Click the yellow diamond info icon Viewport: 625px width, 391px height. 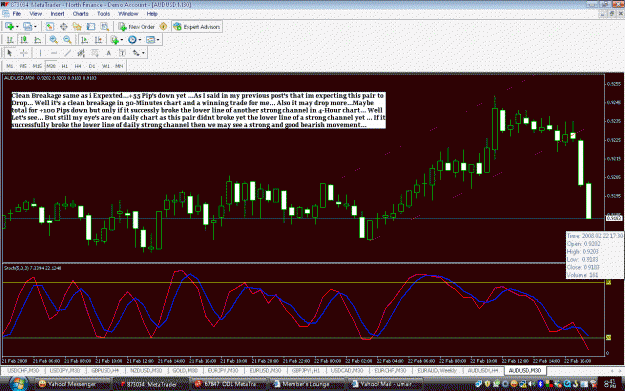click(163, 27)
